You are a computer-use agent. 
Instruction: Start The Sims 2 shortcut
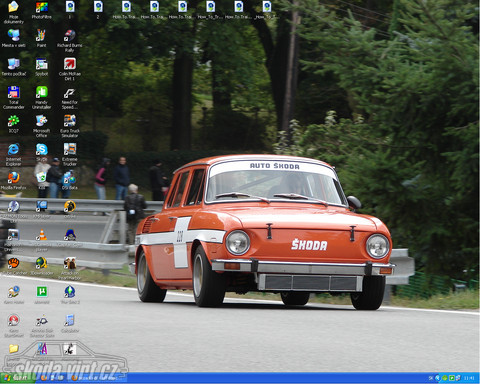click(x=69, y=292)
